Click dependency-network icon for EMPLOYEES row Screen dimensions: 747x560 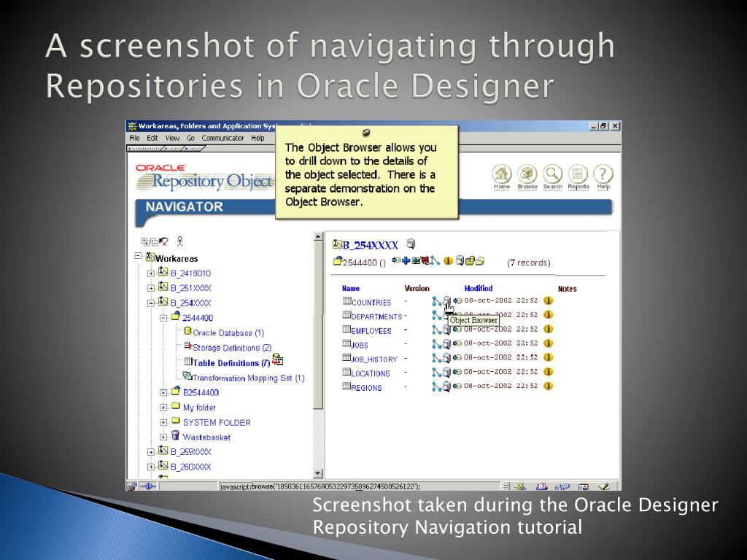coord(436,330)
